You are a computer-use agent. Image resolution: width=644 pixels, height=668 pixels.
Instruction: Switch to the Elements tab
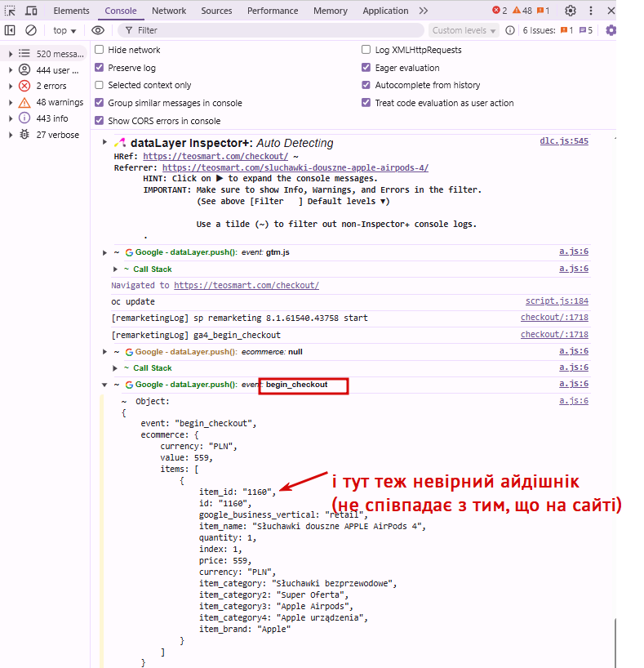tap(71, 11)
